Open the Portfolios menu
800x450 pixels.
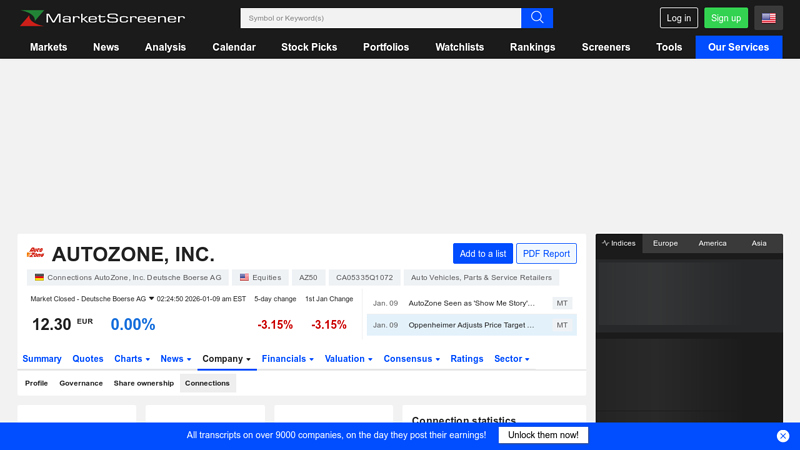point(386,47)
